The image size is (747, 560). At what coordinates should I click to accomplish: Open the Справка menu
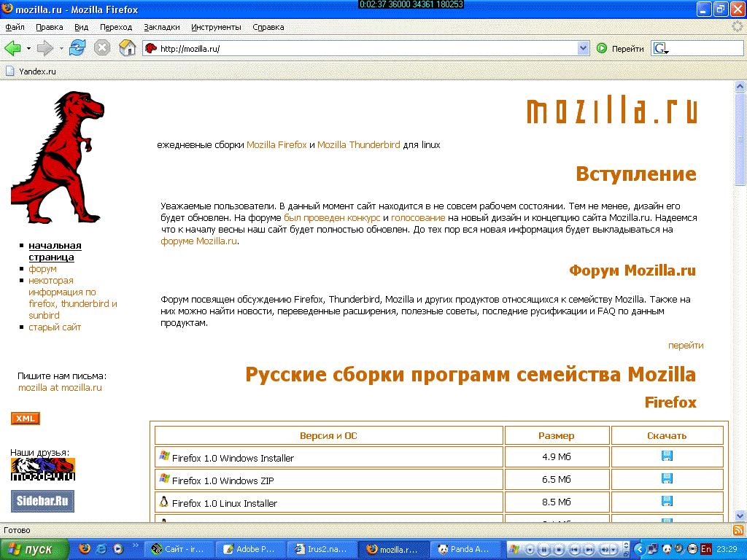(268, 27)
